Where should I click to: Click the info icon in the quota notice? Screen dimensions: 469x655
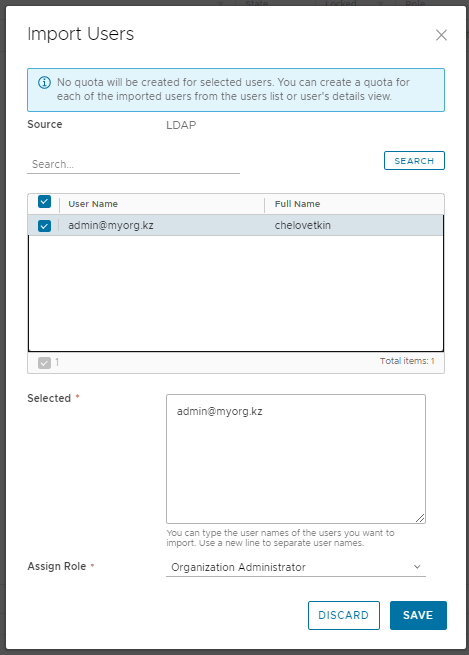pos(44,82)
